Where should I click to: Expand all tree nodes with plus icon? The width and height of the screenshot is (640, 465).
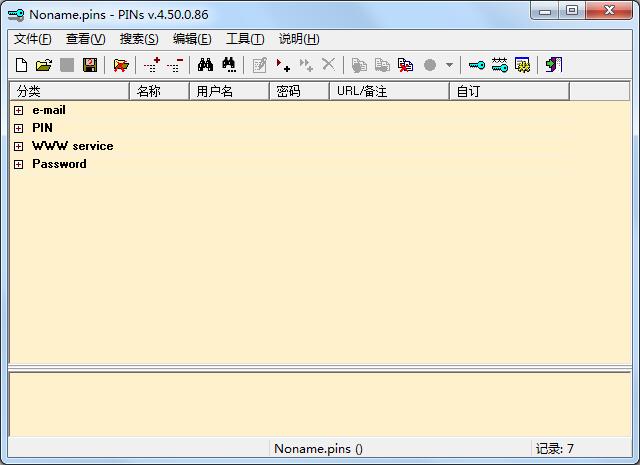[x=152, y=65]
